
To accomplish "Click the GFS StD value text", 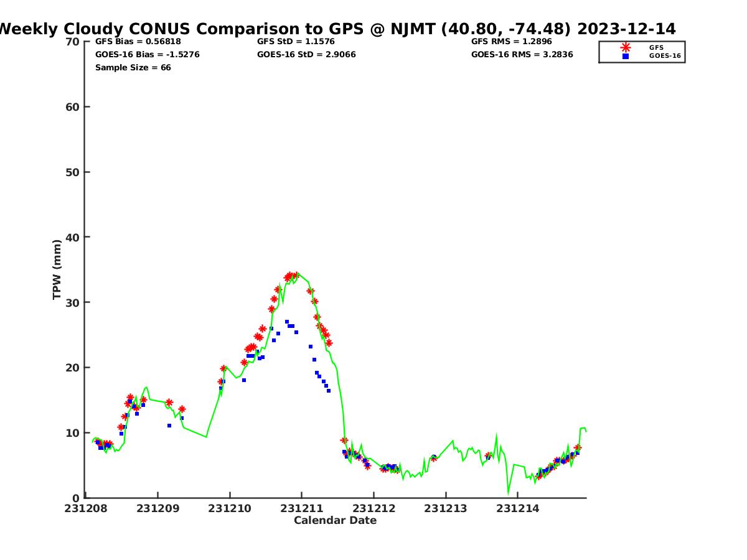I will pyautogui.click(x=296, y=42).
